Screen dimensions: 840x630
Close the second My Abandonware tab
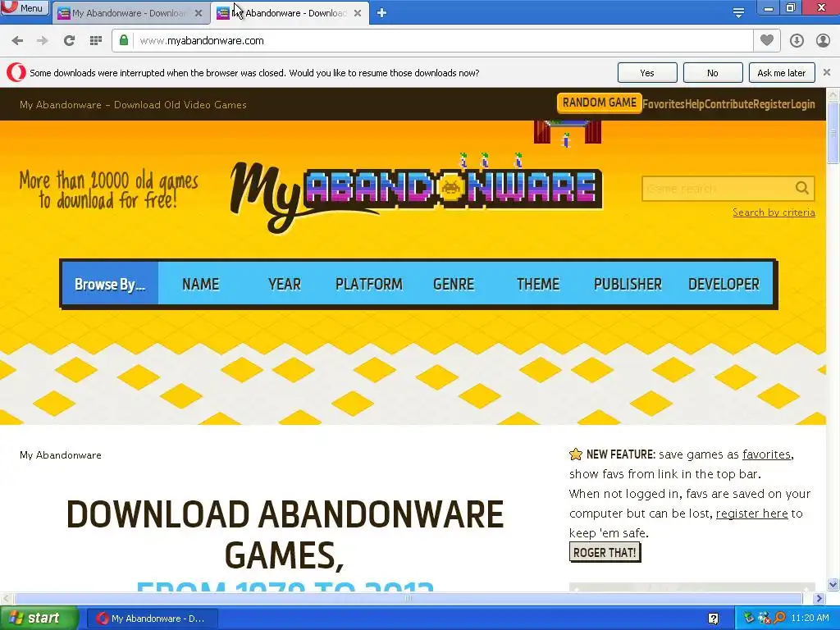[x=358, y=13]
